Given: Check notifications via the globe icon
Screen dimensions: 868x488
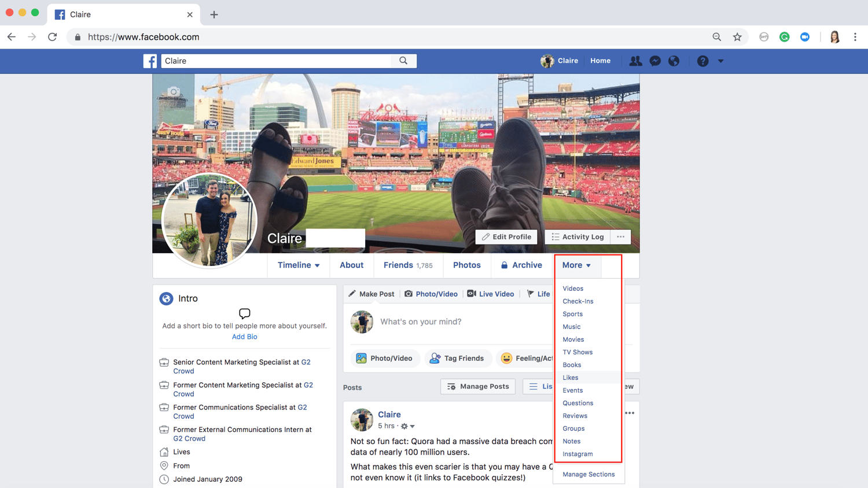Looking at the screenshot, I should click(x=674, y=61).
